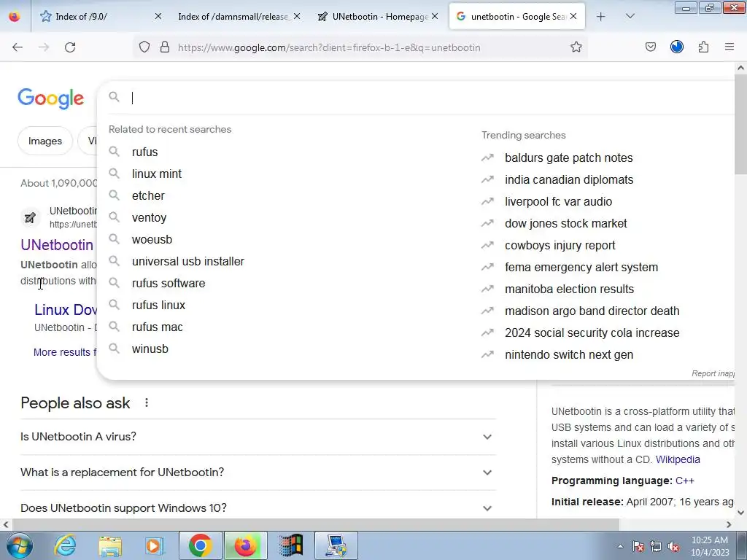This screenshot has width=747, height=560.
Task: Open the Windows Start menu orb
Action: [x=19, y=545]
